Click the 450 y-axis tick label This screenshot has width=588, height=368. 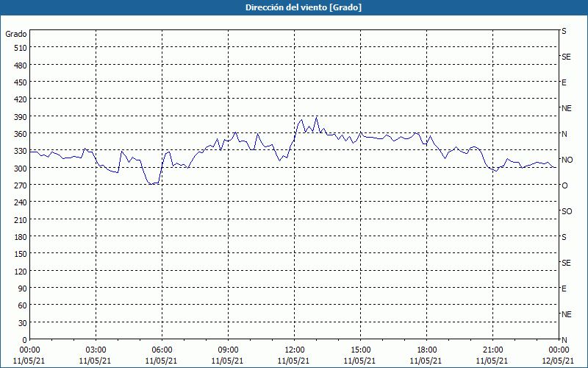21,82
